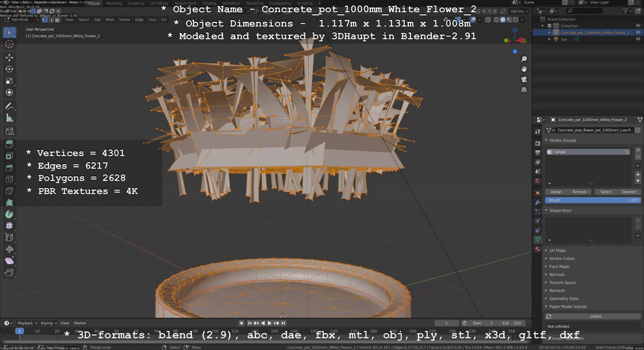Viewport: 644px width, 350px height.
Task: Activate the Annotate pencil tool
Action: point(10,106)
